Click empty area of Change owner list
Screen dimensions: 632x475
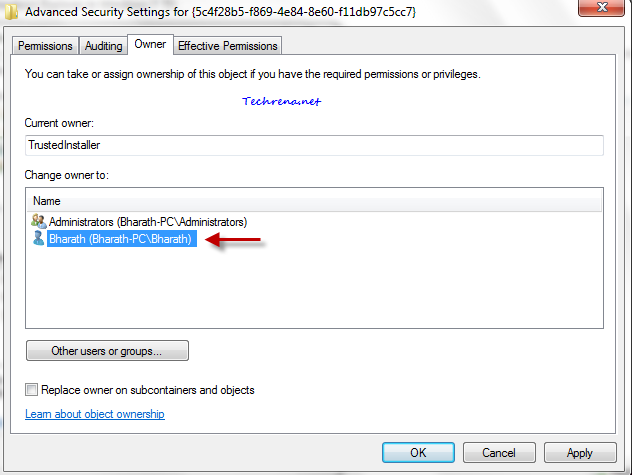314,286
